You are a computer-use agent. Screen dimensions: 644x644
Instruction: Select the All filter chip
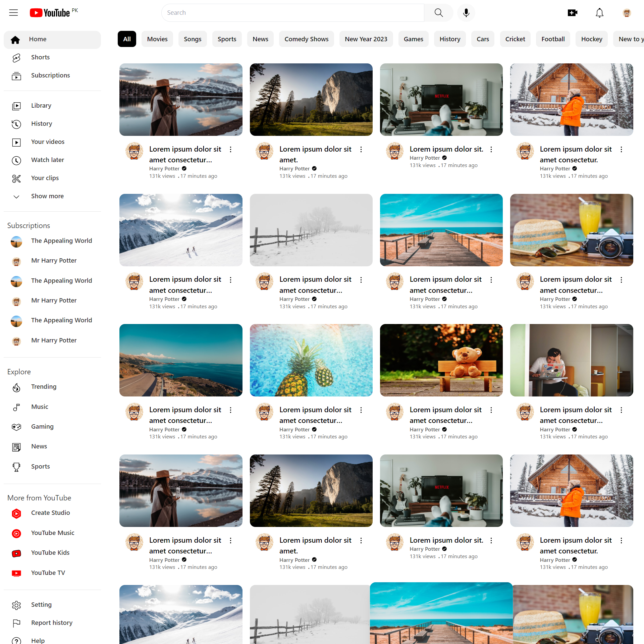click(x=127, y=39)
